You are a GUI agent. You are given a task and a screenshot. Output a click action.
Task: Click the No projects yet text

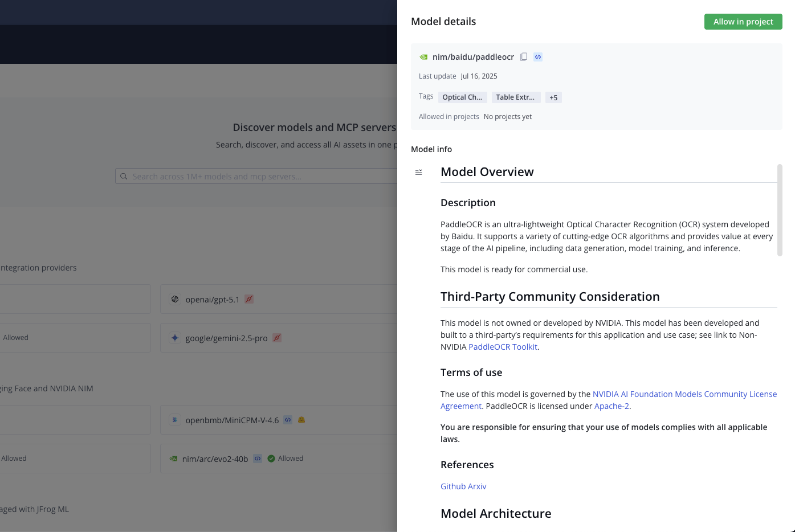coord(508,117)
